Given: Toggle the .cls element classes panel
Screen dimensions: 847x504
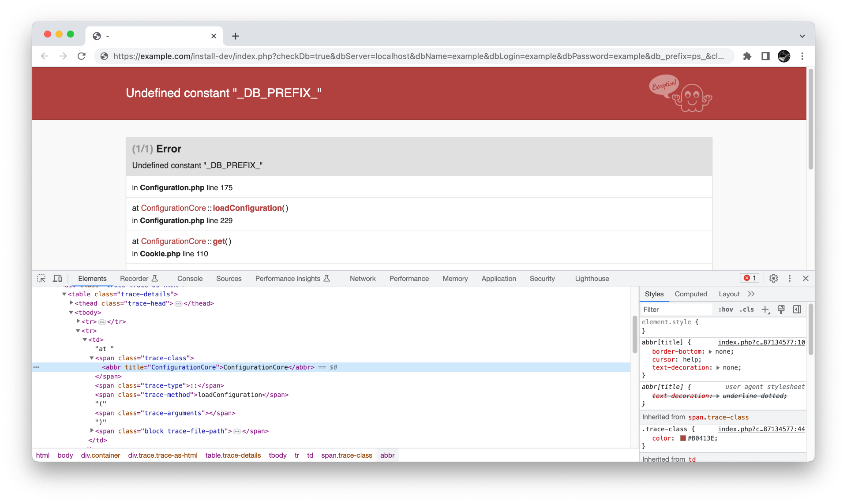Looking at the screenshot, I should pyautogui.click(x=746, y=310).
